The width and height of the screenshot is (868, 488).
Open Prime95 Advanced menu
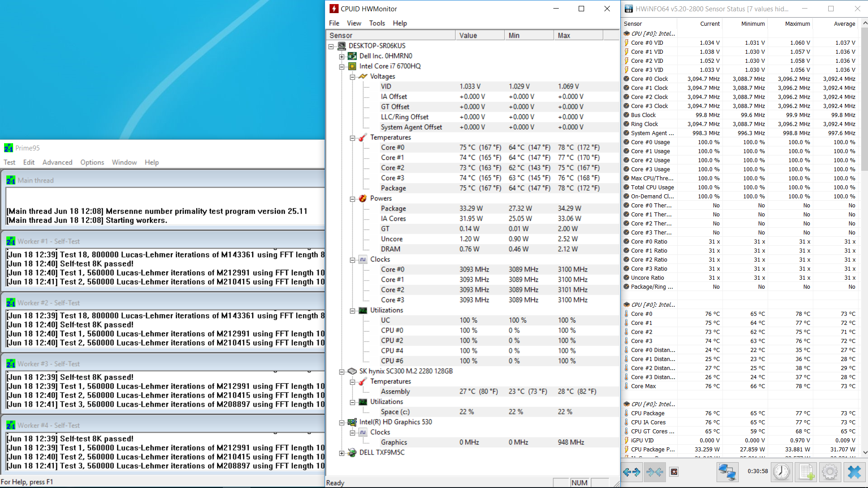tap(57, 162)
